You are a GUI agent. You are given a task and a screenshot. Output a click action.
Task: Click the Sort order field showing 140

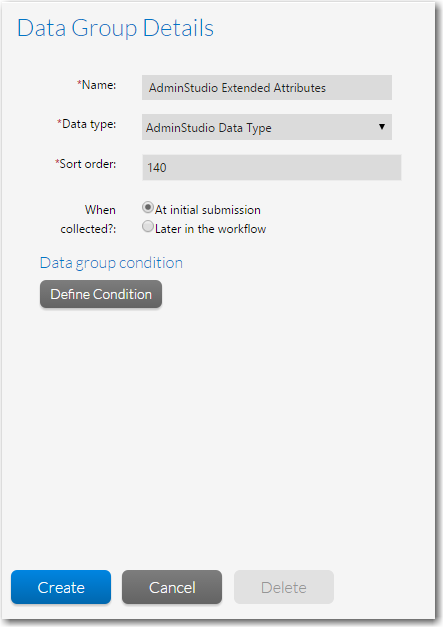point(272,167)
